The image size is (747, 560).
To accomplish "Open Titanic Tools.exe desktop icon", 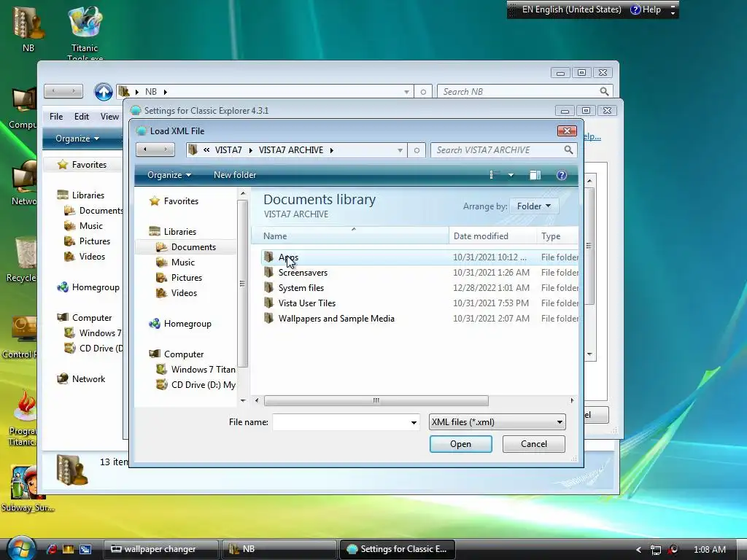I will (x=85, y=34).
